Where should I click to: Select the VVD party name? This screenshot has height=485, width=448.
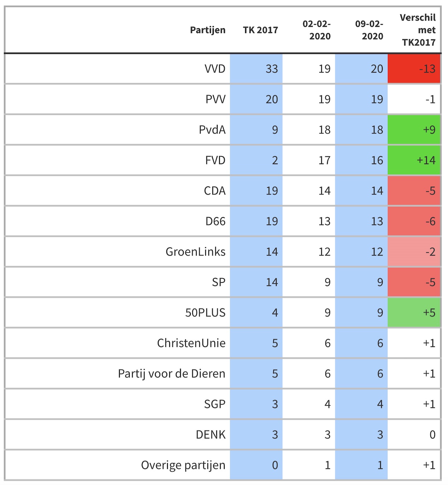(x=215, y=69)
